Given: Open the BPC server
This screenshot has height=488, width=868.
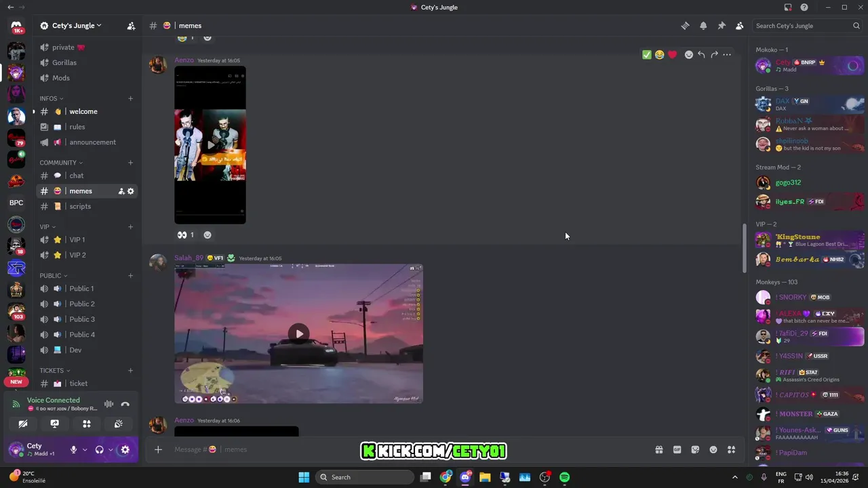Looking at the screenshot, I should coord(16,203).
